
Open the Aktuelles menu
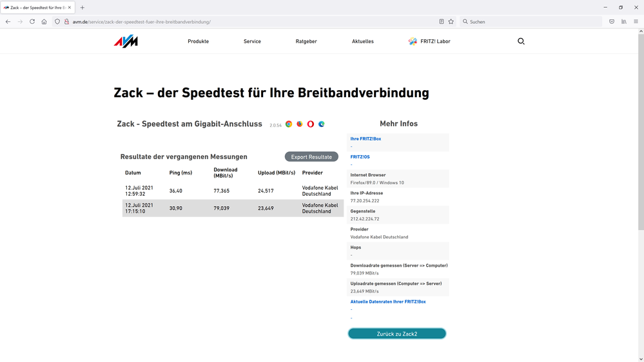363,41
